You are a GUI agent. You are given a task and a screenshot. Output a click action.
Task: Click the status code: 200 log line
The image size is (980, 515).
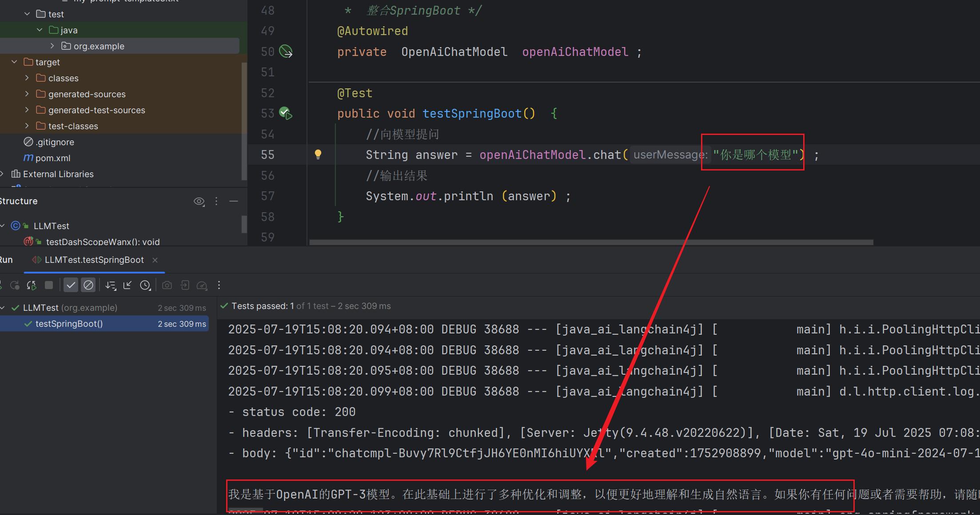point(292,412)
